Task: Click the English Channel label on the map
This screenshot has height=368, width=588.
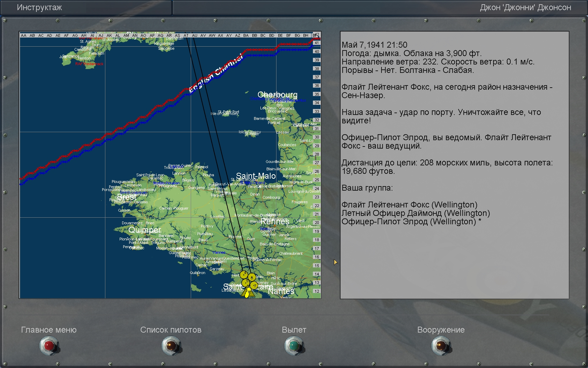Action: pyautogui.click(x=216, y=74)
